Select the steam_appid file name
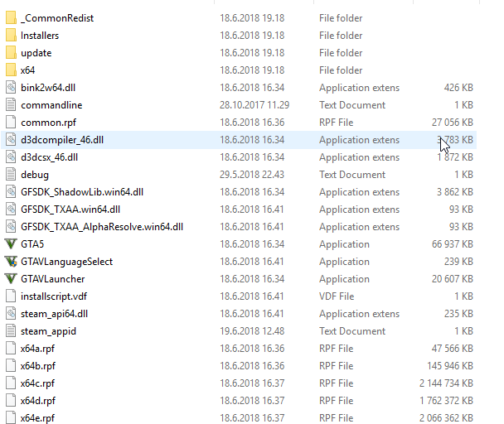This screenshot has width=504, height=424. tap(48, 331)
